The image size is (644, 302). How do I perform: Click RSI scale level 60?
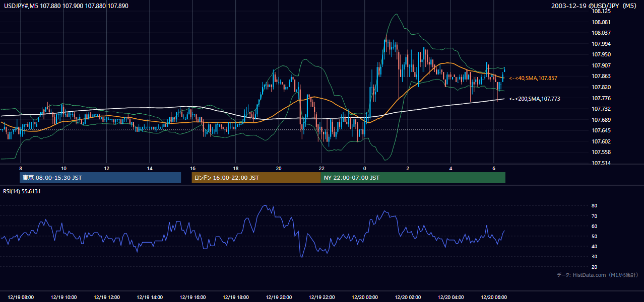(595, 226)
